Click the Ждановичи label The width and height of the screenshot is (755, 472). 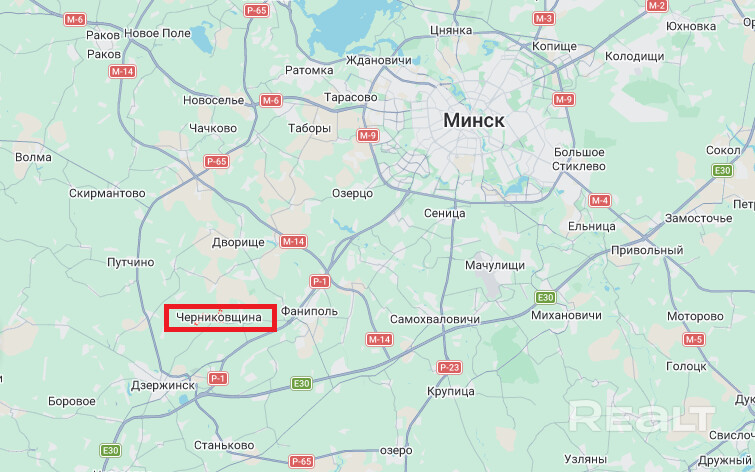tap(379, 61)
